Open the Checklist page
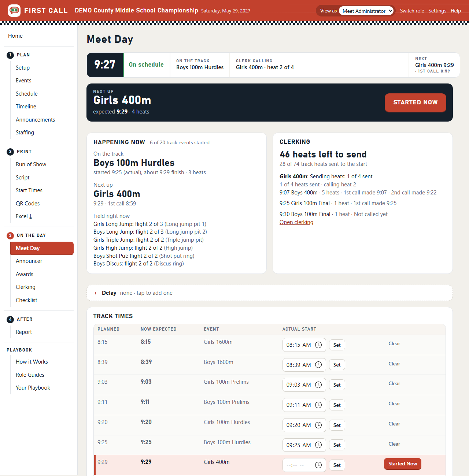Screen dimensions: 469x476 point(26,300)
